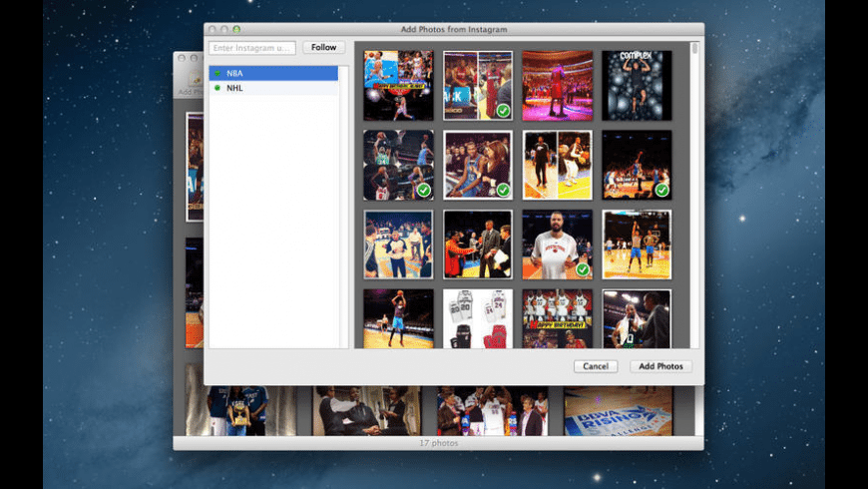Click the green status dot beside NHL
Screen dimensions: 868x489
217,88
